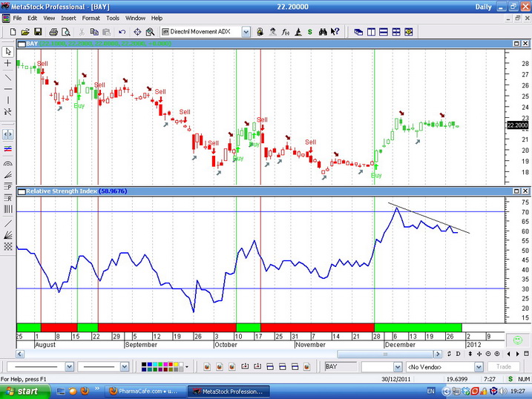Image resolution: width=532 pixels, height=399 pixels.
Task: Select the arrow pointer tool in left toolbar
Action: 8,52
